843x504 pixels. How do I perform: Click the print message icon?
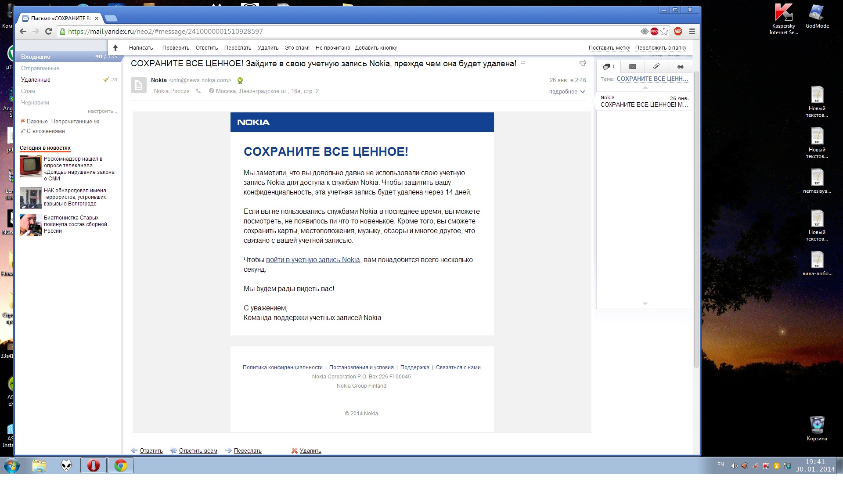point(583,63)
